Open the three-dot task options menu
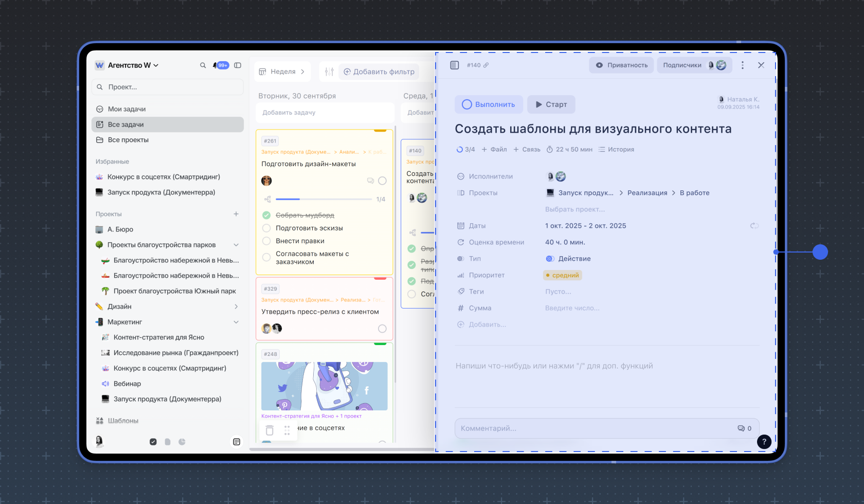Image resolution: width=864 pixels, height=504 pixels. [742, 65]
